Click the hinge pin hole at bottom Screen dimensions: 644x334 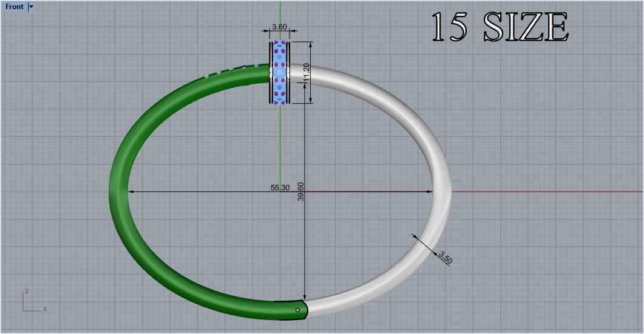[298, 310]
